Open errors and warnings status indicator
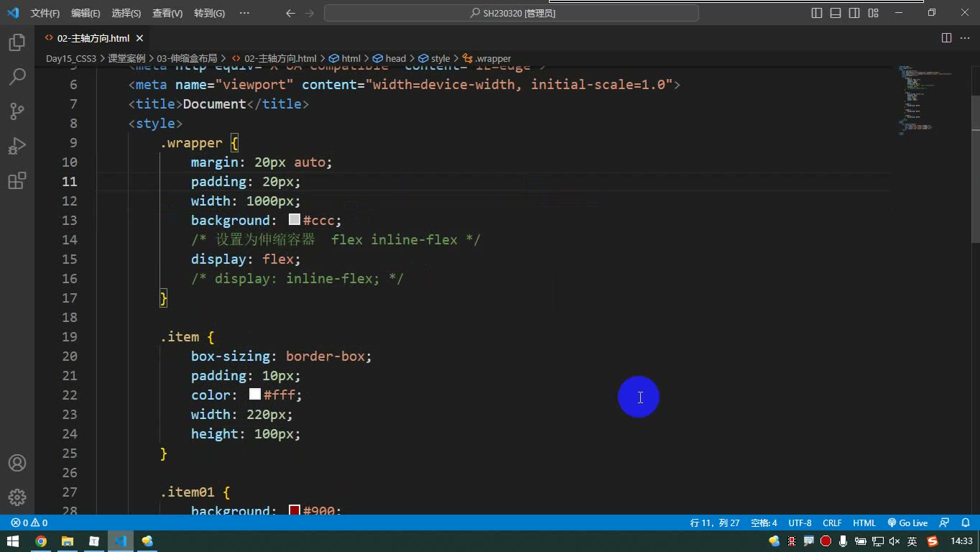Image resolution: width=980 pixels, height=552 pixels. coord(29,523)
